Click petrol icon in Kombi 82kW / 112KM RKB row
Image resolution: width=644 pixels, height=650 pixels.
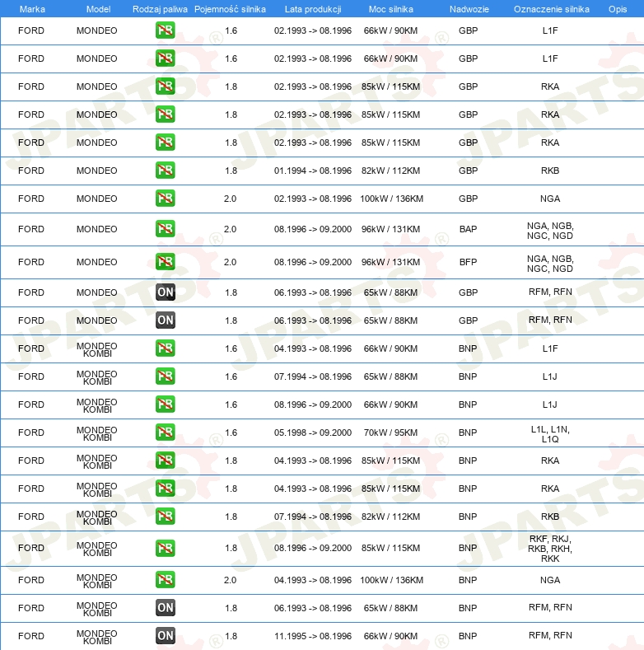point(166,517)
